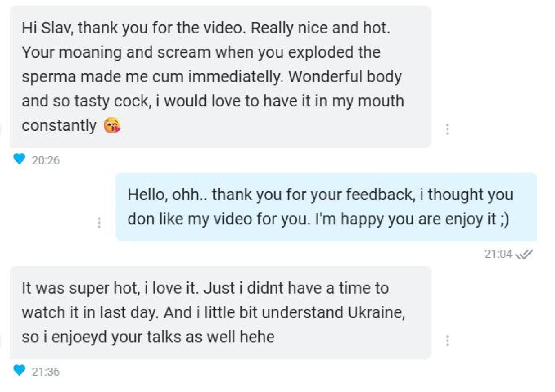Open three-dot menu beside the 'Hello, ohh..' reply

99,223
